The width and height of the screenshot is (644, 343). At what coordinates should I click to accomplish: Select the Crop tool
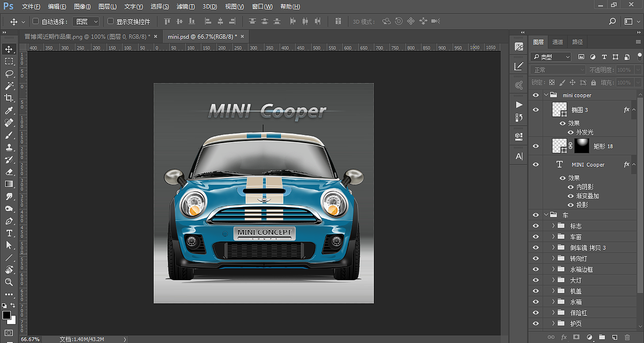(x=9, y=98)
